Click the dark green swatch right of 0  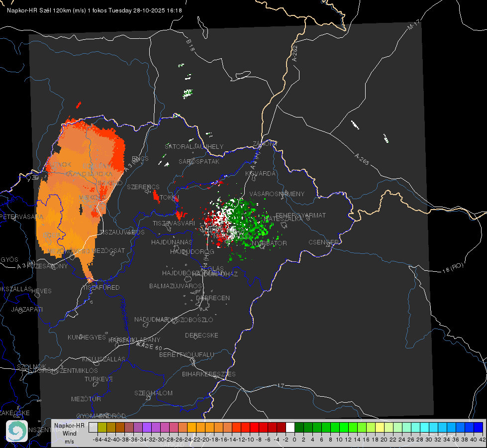[299, 427]
